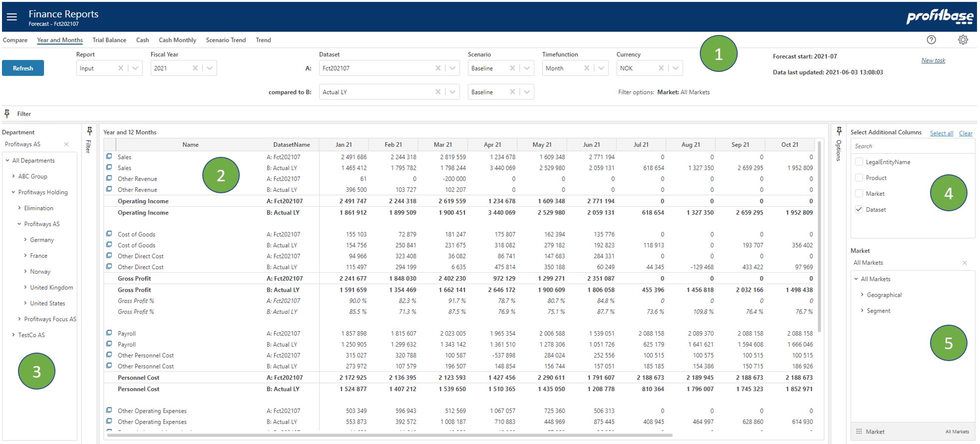This screenshot has width=980, height=444.
Task: Enable the LegalEntityName column checkbox
Action: 859,162
